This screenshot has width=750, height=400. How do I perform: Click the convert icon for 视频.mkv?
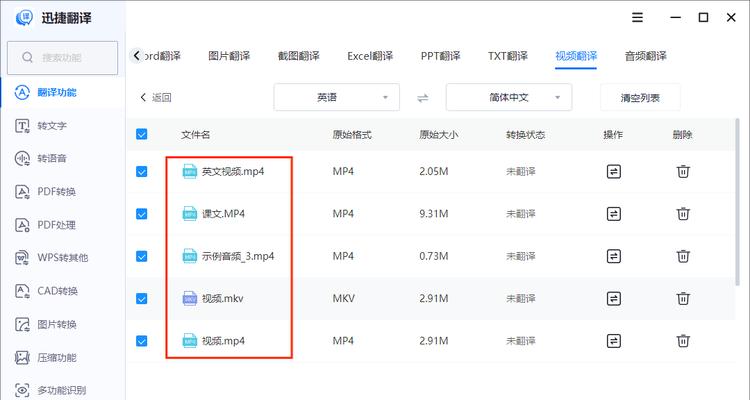click(613, 298)
